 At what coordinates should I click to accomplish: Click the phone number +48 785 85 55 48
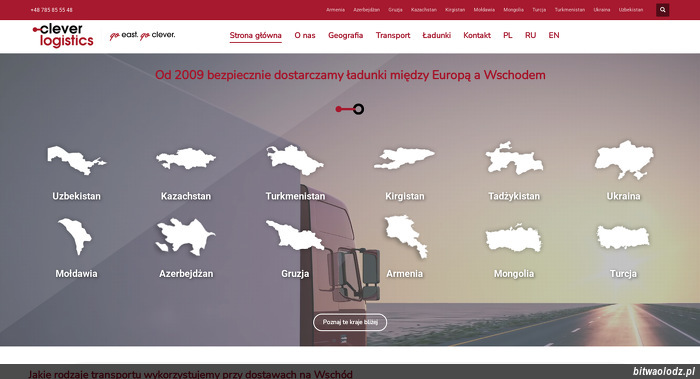51,10
